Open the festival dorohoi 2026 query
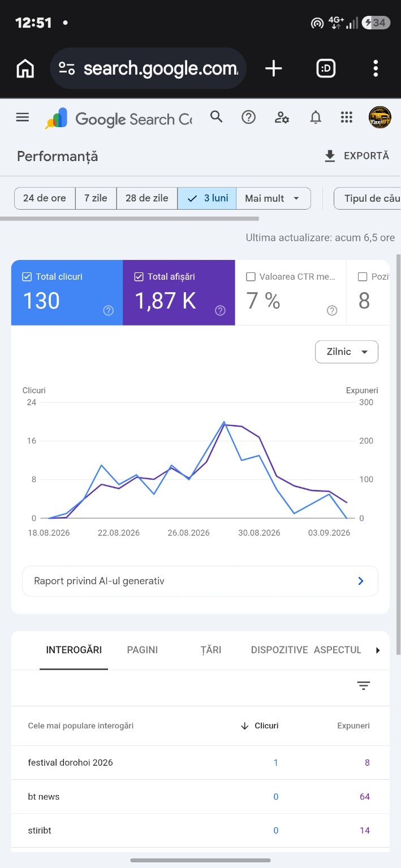Image resolution: width=401 pixels, height=868 pixels. coord(71,762)
